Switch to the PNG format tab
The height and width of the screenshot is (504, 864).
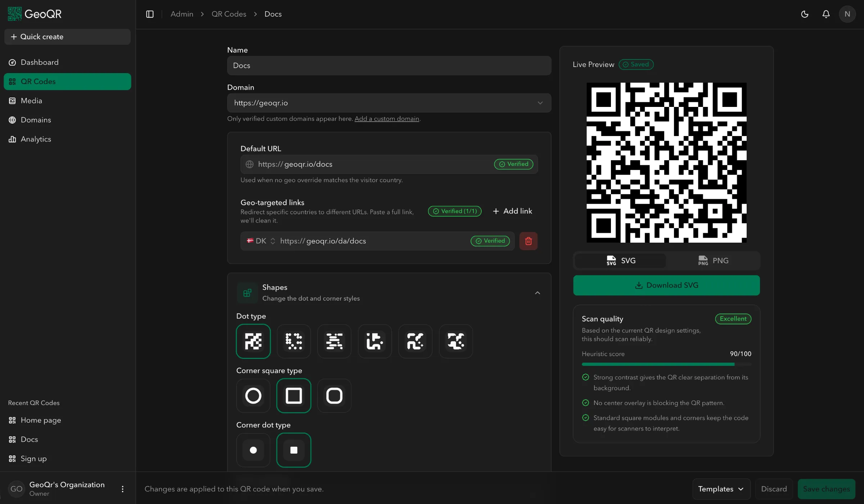713,260
